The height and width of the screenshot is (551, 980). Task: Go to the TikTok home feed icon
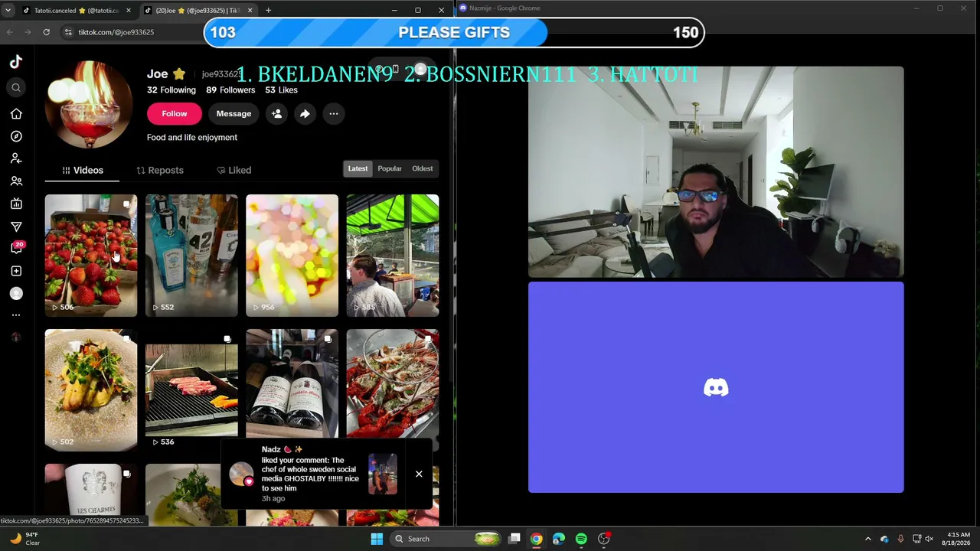click(16, 114)
